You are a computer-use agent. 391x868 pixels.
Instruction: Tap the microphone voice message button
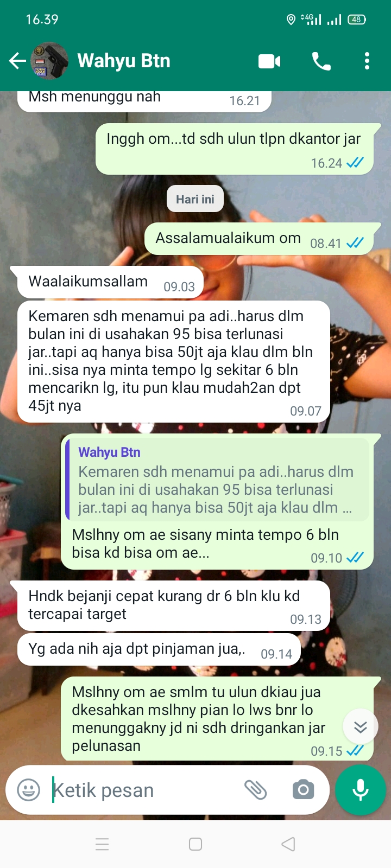[361, 790]
